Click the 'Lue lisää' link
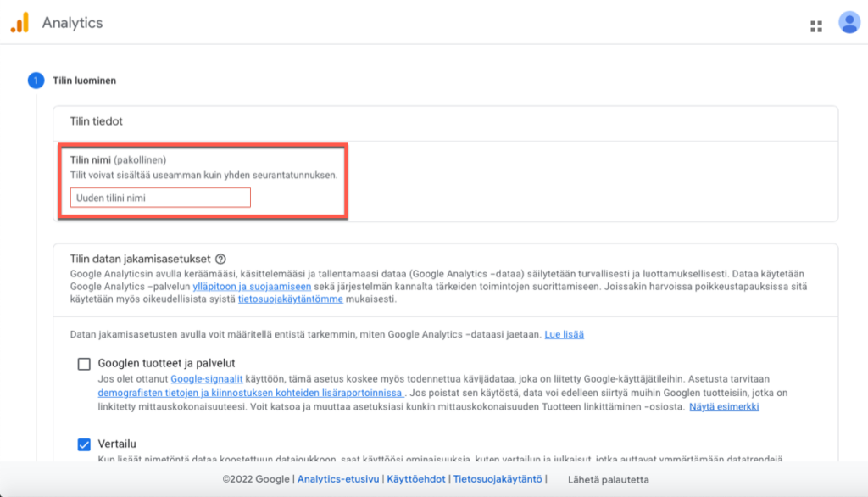The height and width of the screenshot is (497, 868). tap(564, 334)
